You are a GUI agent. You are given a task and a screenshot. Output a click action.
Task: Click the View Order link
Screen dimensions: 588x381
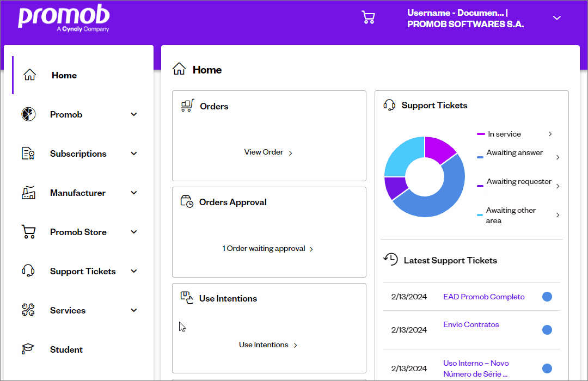click(268, 152)
